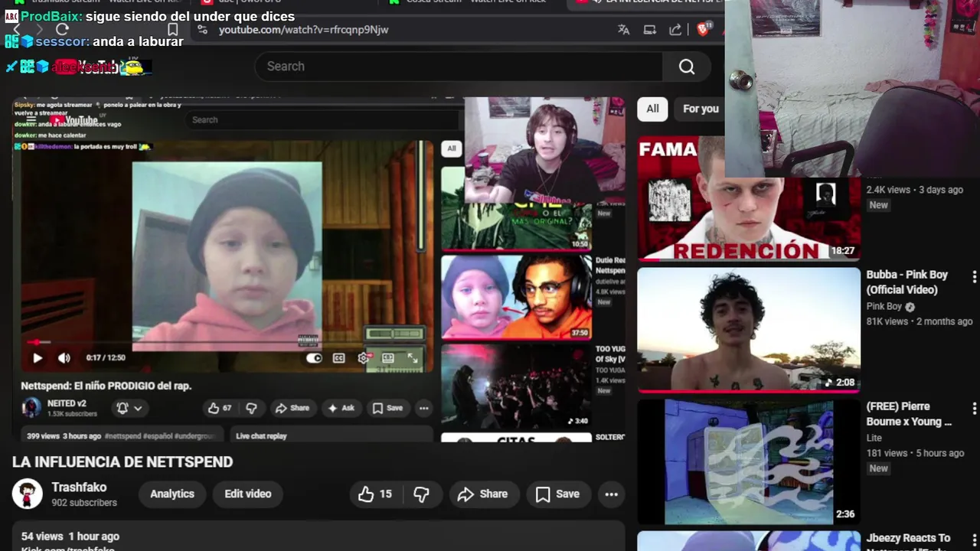Screen dimensions: 980x551
Task: Dislike the embedded Nettspend video
Action: point(251,408)
